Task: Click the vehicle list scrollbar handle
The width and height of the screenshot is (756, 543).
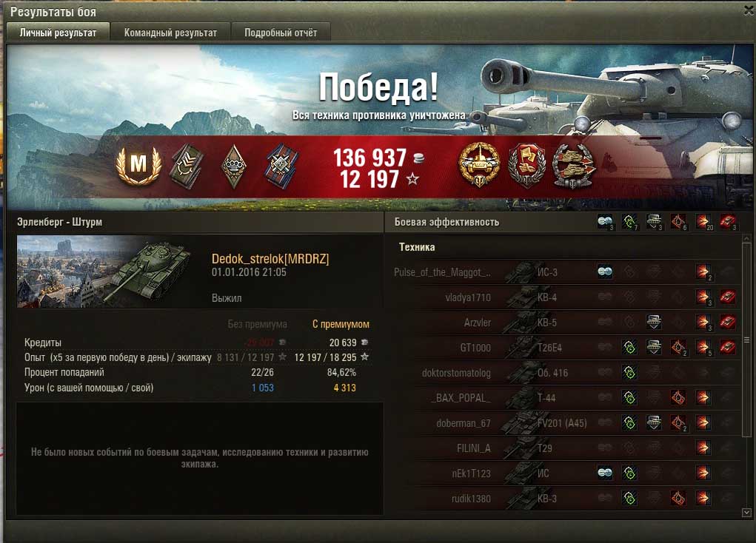Action: (x=747, y=340)
